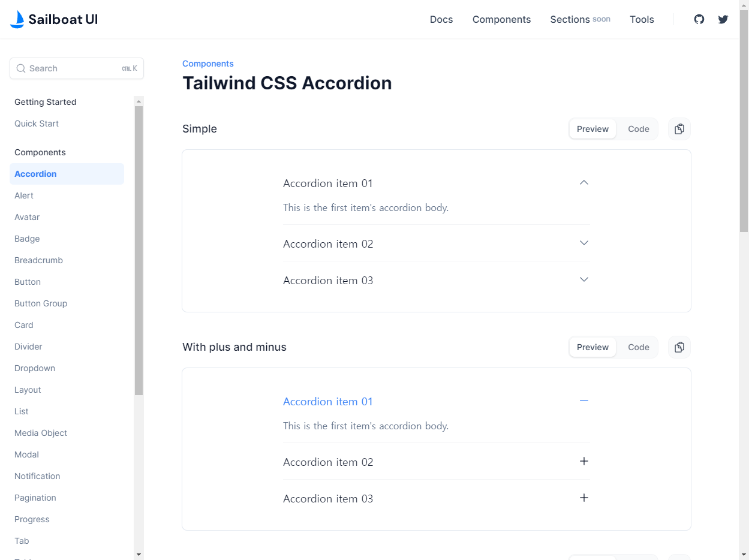Open Tools in the top navigation
The height and width of the screenshot is (560, 749).
point(642,19)
